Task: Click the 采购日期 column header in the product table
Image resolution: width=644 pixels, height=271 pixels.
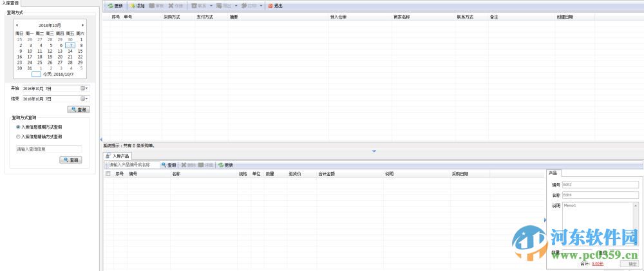Action: click(460, 174)
